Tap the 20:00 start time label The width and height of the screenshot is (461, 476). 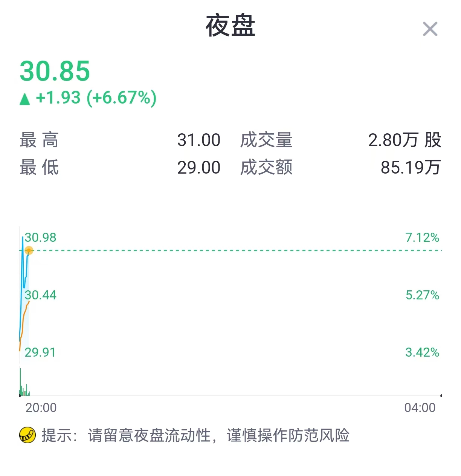coord(41,407)
